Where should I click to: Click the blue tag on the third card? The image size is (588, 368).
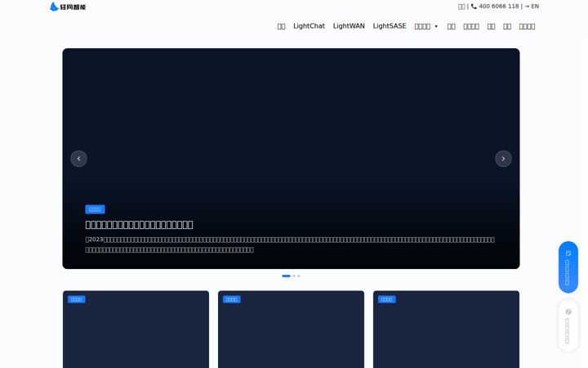pyautogui.click(x=386, y=299)
